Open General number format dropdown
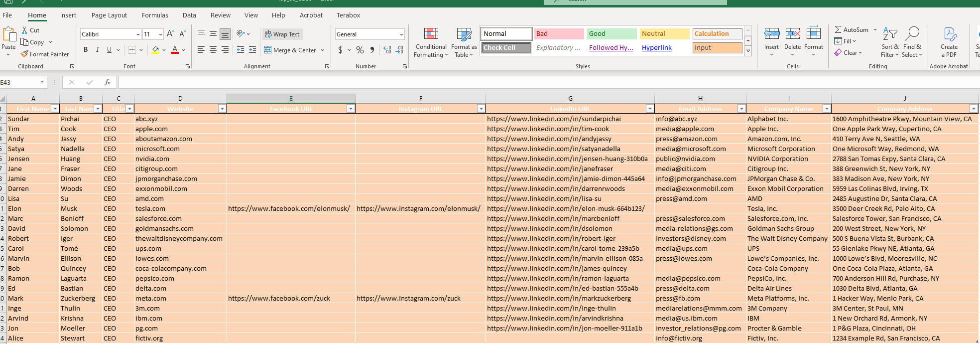 coord(401,34)
